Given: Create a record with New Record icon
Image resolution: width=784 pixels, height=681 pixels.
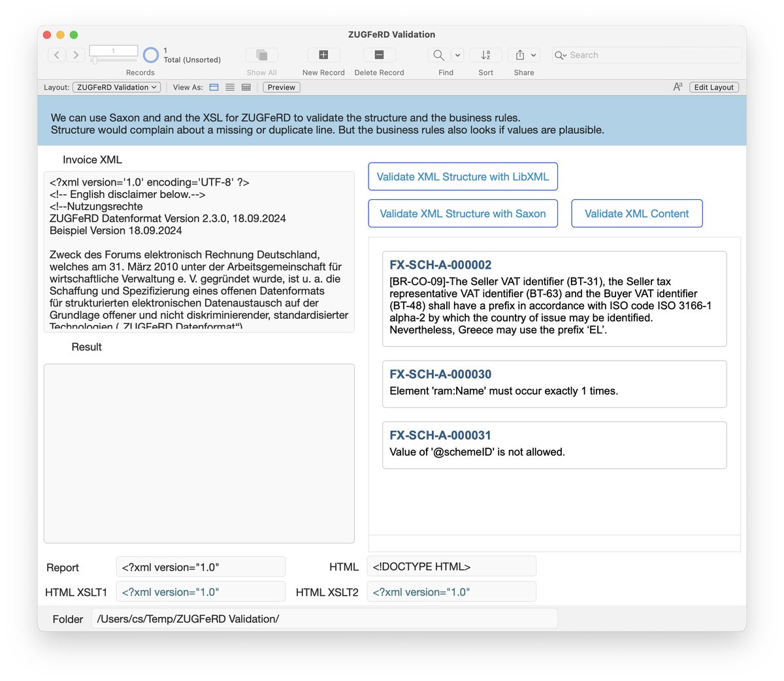Looking at the screenshot, I should [323, 55].
